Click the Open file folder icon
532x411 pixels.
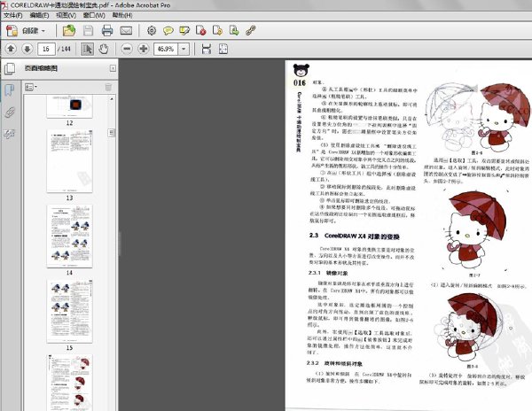point(69,31)
